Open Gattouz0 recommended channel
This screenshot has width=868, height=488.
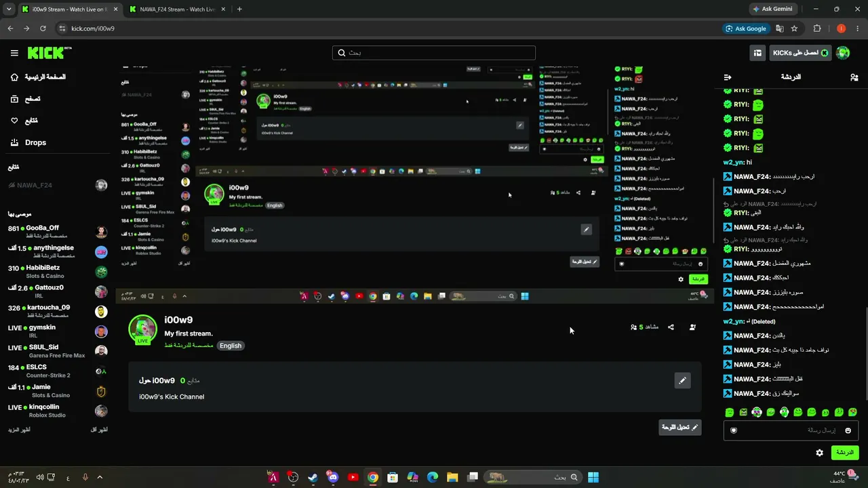pyautogui.click(x=58, y=291)
